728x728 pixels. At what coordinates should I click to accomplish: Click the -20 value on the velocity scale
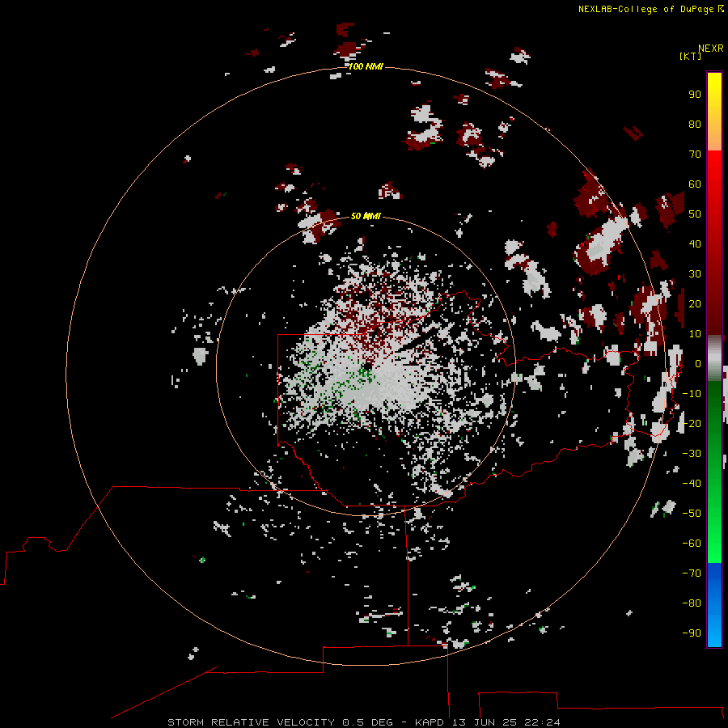tap(692, 423)
